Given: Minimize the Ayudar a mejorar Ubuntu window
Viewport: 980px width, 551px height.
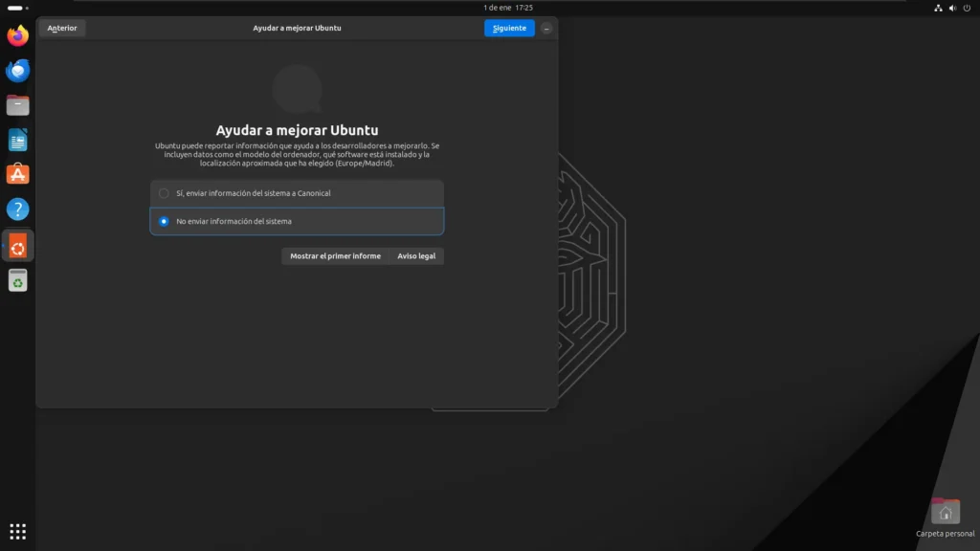Looking at the screenshot, I should coord(546,28).
